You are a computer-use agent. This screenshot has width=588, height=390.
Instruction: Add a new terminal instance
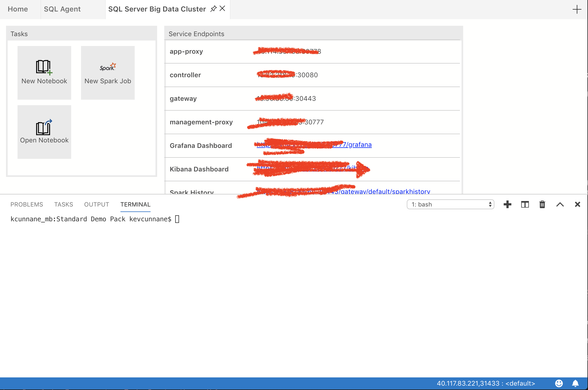[x=508, y=204]
